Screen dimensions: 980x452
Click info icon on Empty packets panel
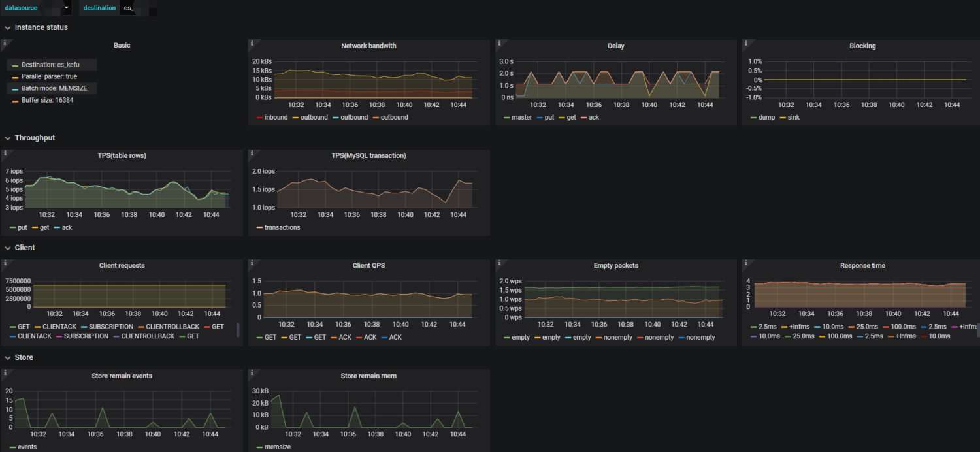pyautogui.click(x=498, y=263)
